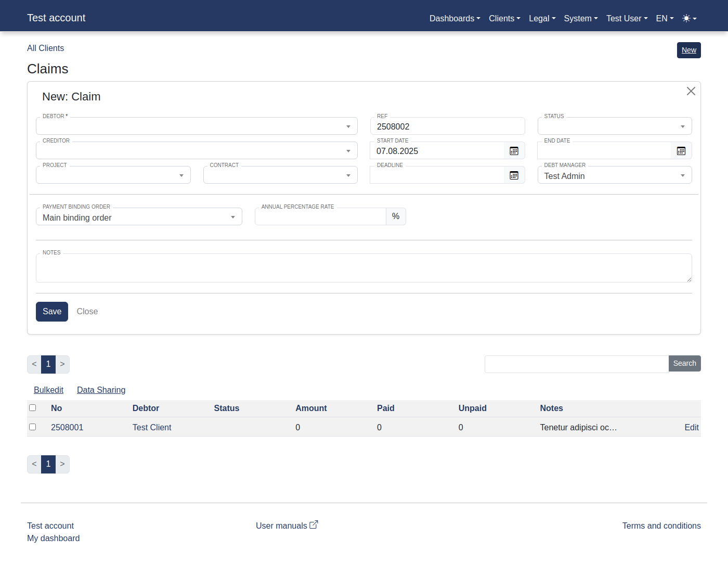Go to previous page in bottom pagination
This screenshot has width=728, height=576.
click(x=34, y=464)
